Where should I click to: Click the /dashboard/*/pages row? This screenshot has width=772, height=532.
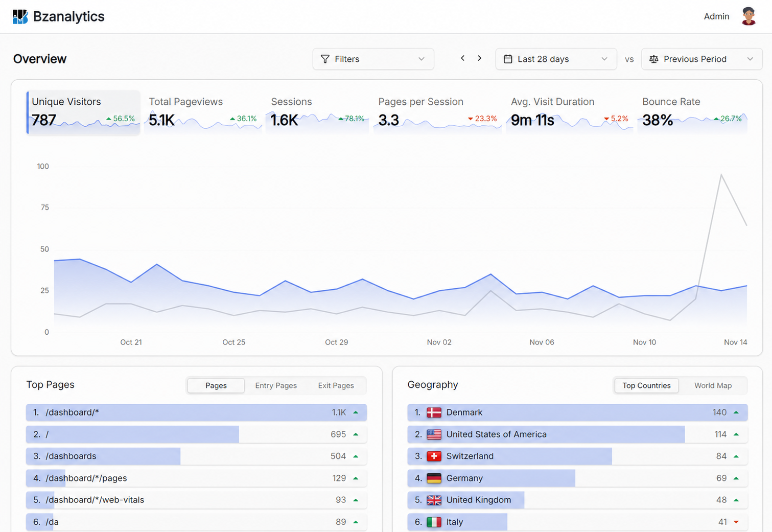[196, 478]
